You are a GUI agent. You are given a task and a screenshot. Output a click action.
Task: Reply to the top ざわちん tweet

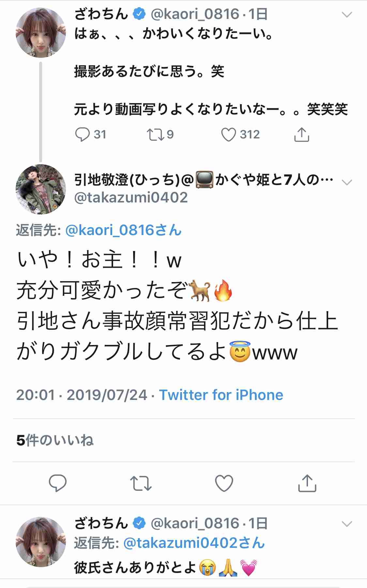(82, 135)
